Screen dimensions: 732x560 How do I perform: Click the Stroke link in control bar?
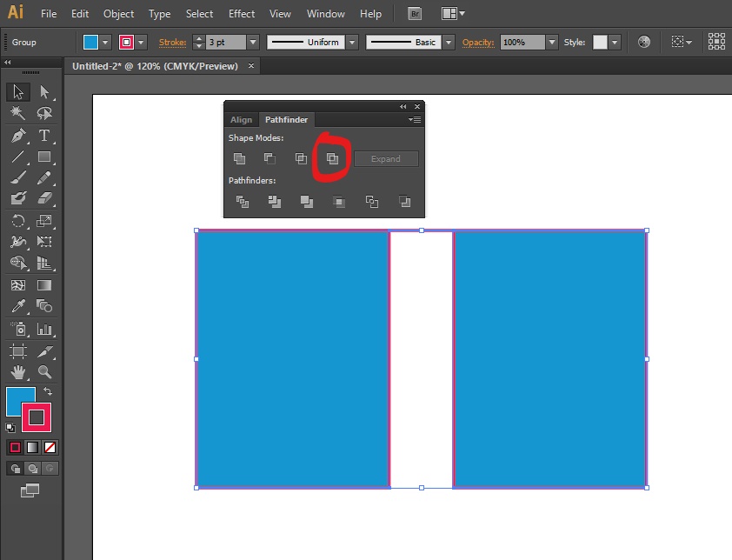[x=172, y=42]
